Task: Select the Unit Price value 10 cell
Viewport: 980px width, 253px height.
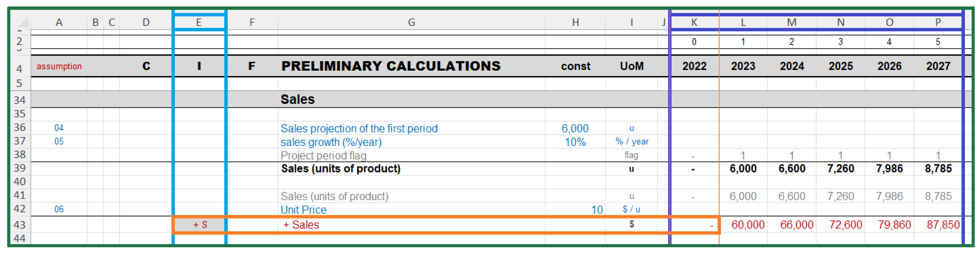Action: (596, 210)
